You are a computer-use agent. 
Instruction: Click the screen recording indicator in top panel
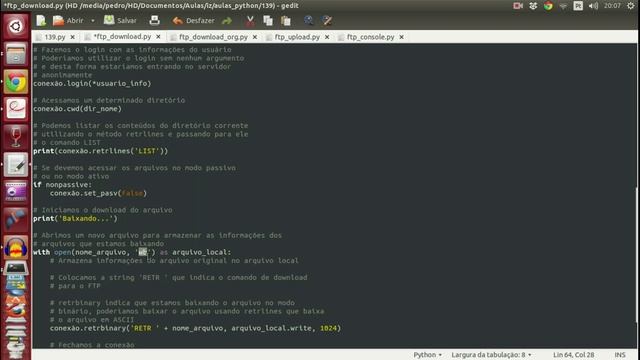[x=518, y=6]
